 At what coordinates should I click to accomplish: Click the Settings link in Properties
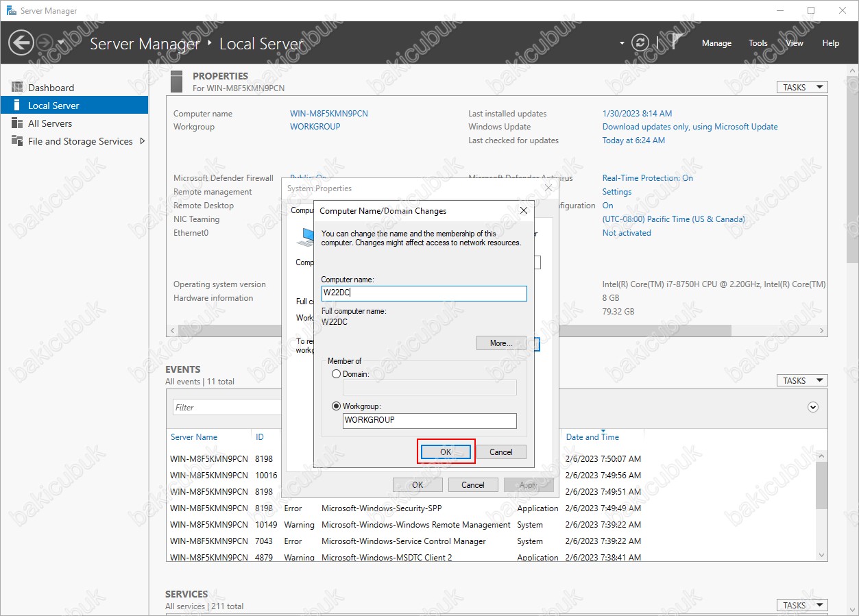(x=617, y=192)
